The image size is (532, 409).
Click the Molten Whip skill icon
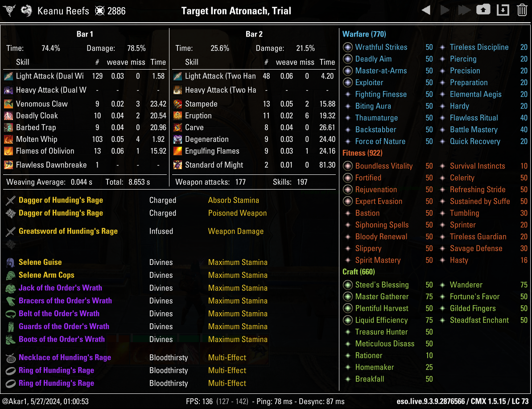(x=8, y=139)
